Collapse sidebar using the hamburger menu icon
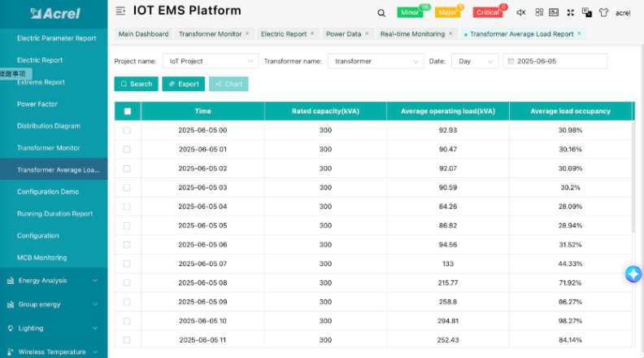The image size is (644, 358). click(120, 11)
